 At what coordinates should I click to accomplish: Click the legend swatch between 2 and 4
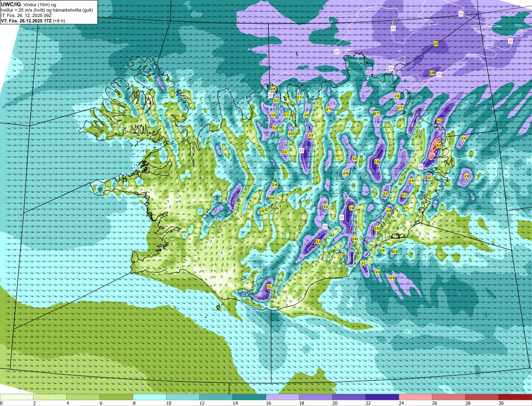click(50, 397)
